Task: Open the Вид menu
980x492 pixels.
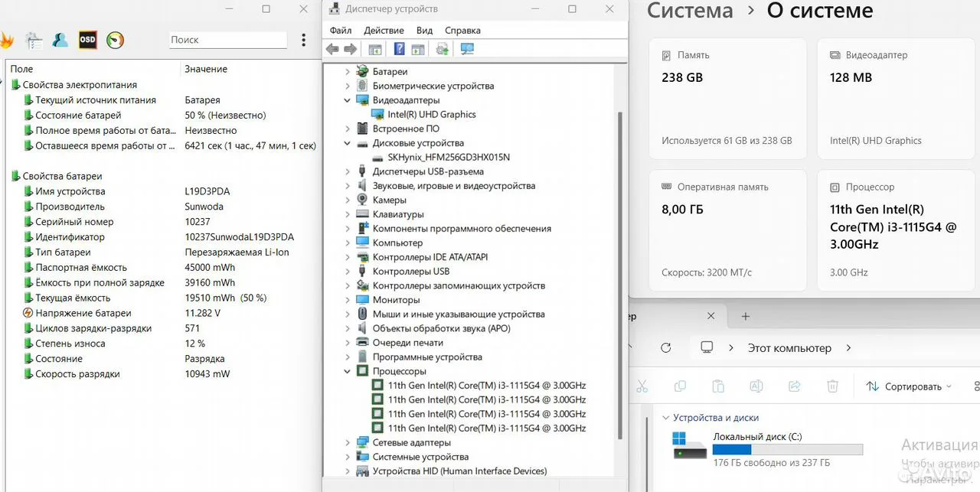Action: [424, 31]
